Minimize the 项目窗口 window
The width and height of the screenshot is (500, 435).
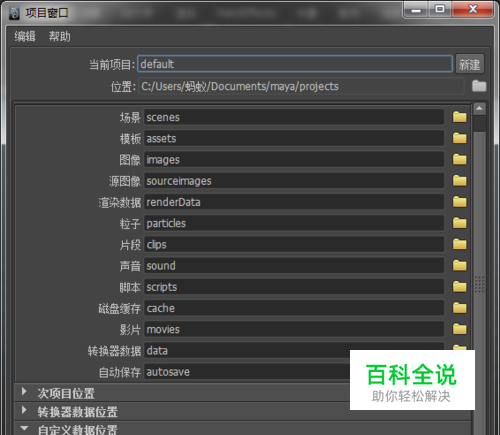point(416,10)
